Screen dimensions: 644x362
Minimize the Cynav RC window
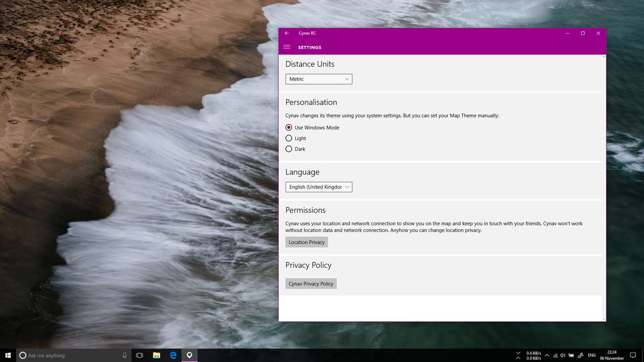point(568,33)
